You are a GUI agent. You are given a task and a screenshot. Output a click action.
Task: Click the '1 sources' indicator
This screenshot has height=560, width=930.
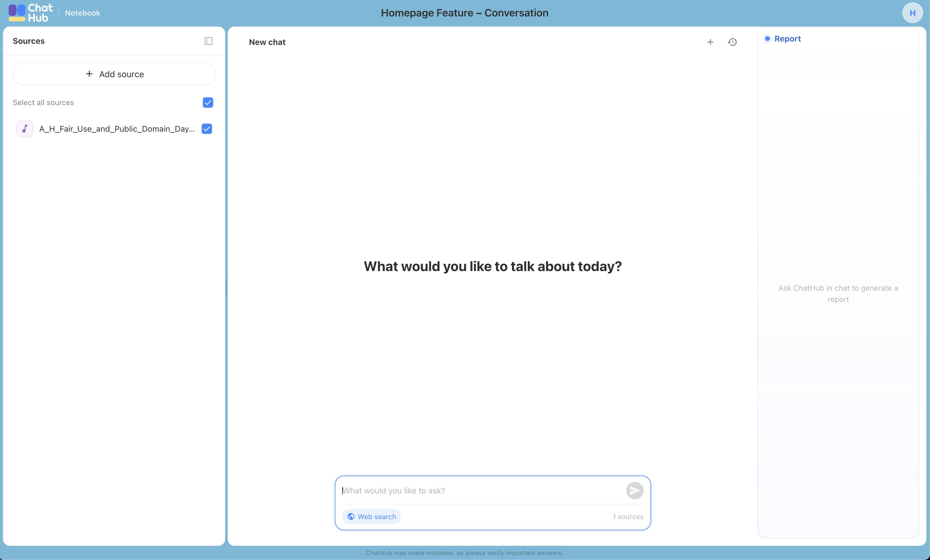point(628,517)
